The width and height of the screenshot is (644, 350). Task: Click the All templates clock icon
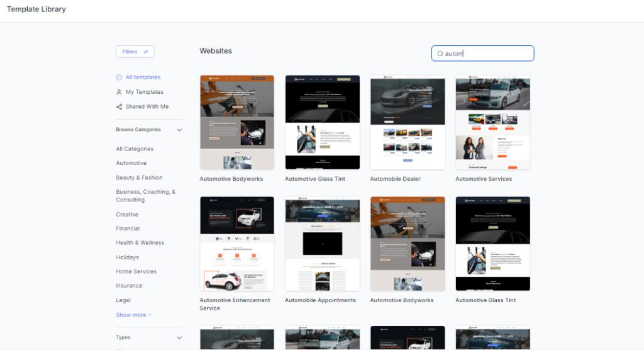click(119, 77)
